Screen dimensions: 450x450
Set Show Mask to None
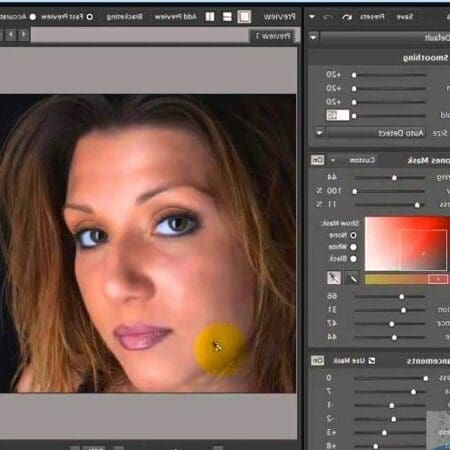point(353,235)
